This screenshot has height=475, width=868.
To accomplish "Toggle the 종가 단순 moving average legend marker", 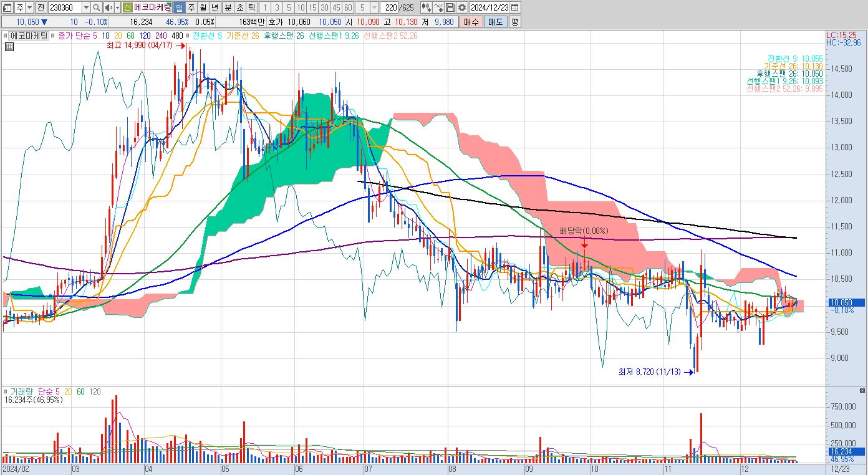I will tap(52, 36).
